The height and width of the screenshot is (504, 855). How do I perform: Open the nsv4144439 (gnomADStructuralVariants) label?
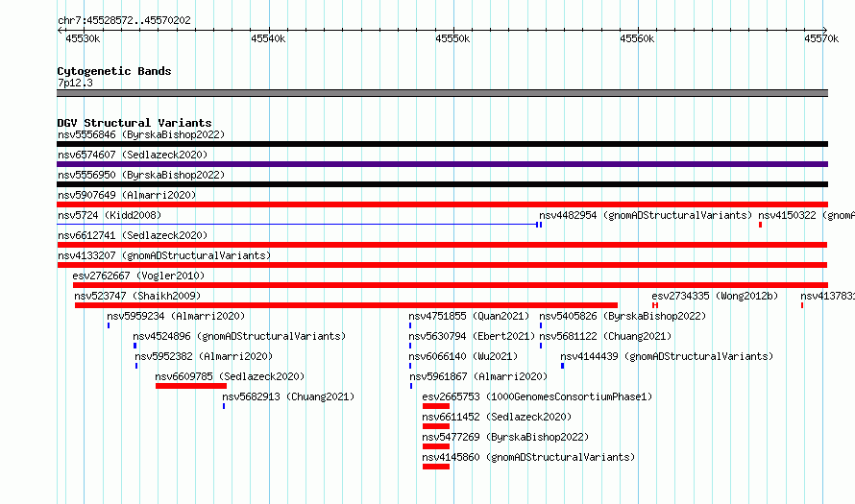coord(667,356)
